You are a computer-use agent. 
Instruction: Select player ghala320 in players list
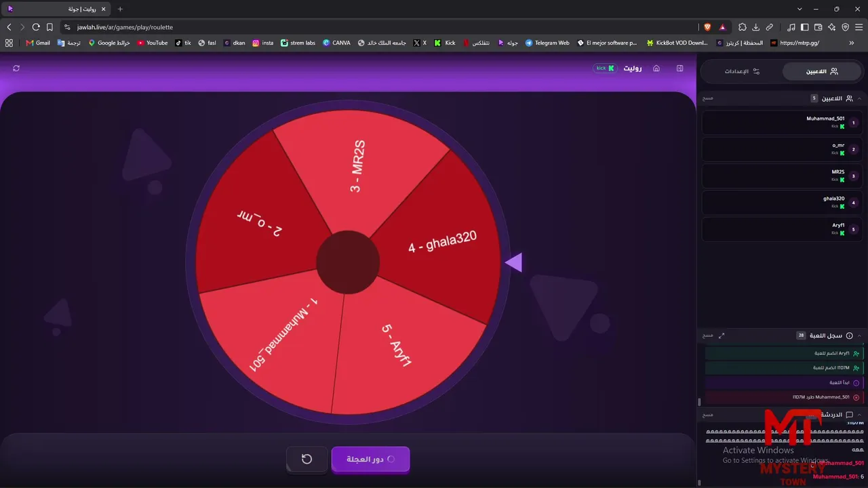[x=782, y=202]
